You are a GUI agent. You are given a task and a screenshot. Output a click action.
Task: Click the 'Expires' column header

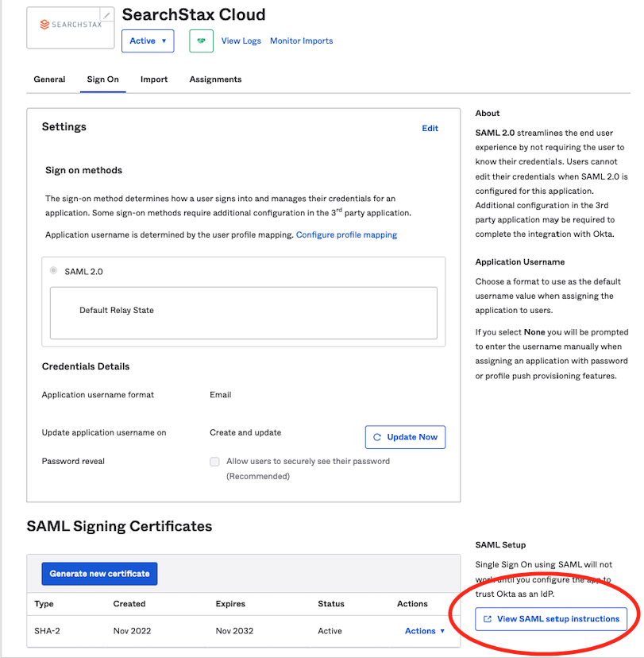230,604
